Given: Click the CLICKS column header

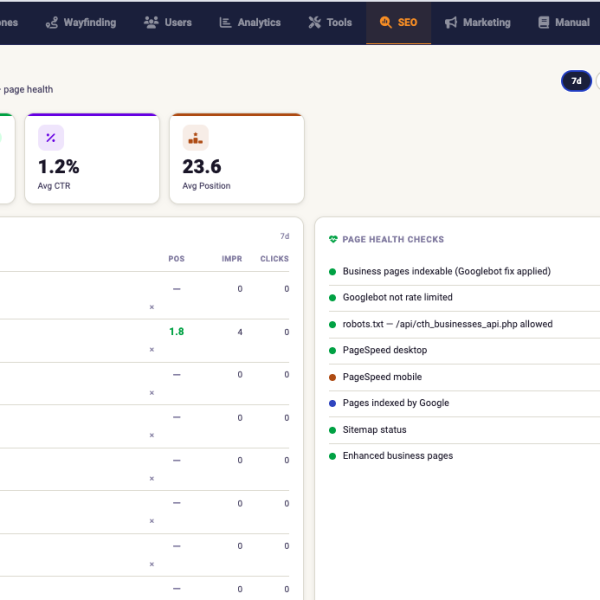Looking at the screenshot, I should [274, 259].
